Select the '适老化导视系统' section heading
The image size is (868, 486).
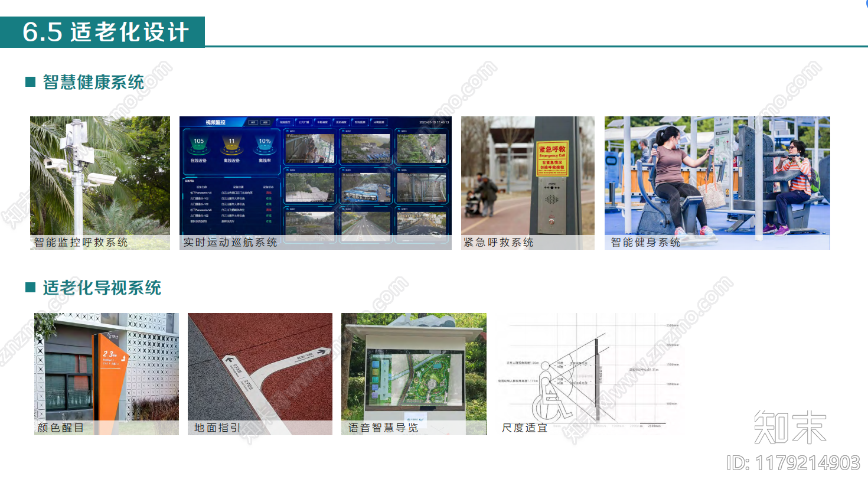tap(102, 288)
